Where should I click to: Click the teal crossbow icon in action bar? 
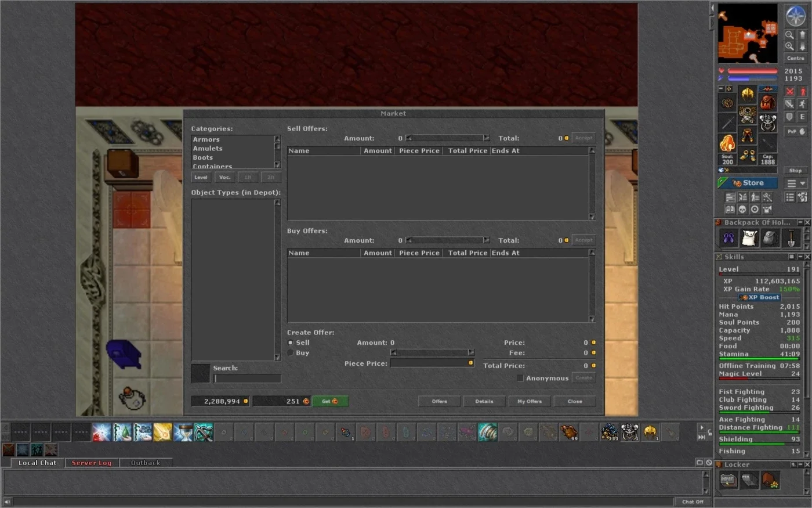pyautogui.click(x=203, y=432)
